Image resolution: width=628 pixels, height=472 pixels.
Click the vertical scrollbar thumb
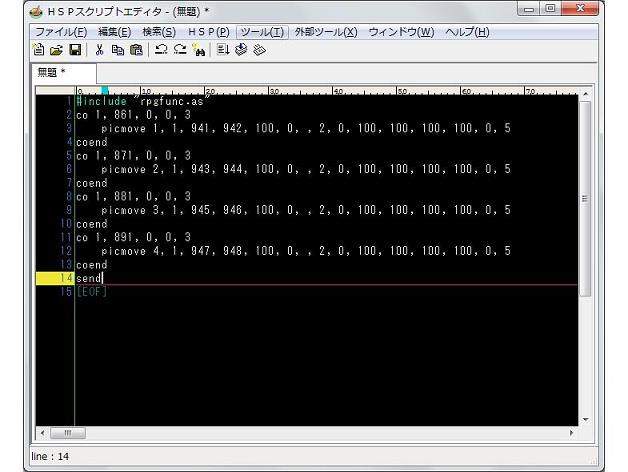pyautogui.click(x=586, y=198)
